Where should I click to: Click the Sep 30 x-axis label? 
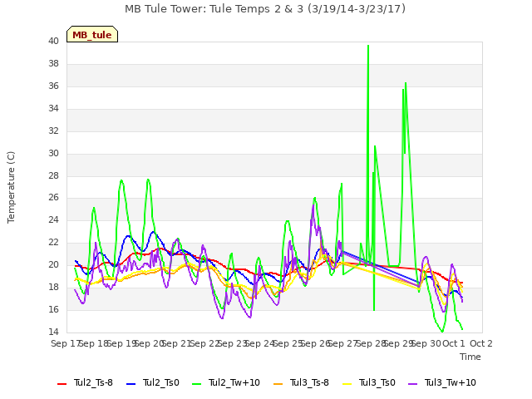click(426, 343)
